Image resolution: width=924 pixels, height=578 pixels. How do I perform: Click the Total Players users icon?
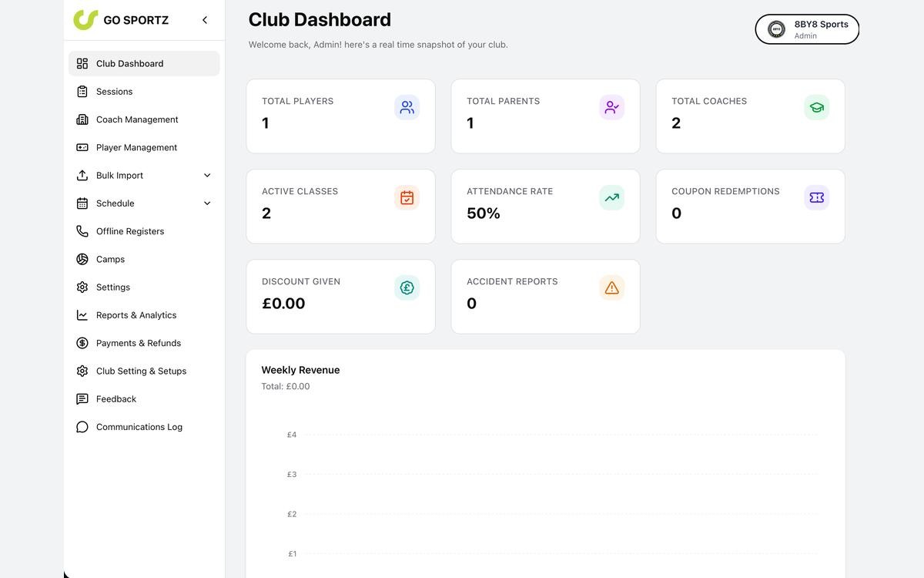(x=407, y=107)
